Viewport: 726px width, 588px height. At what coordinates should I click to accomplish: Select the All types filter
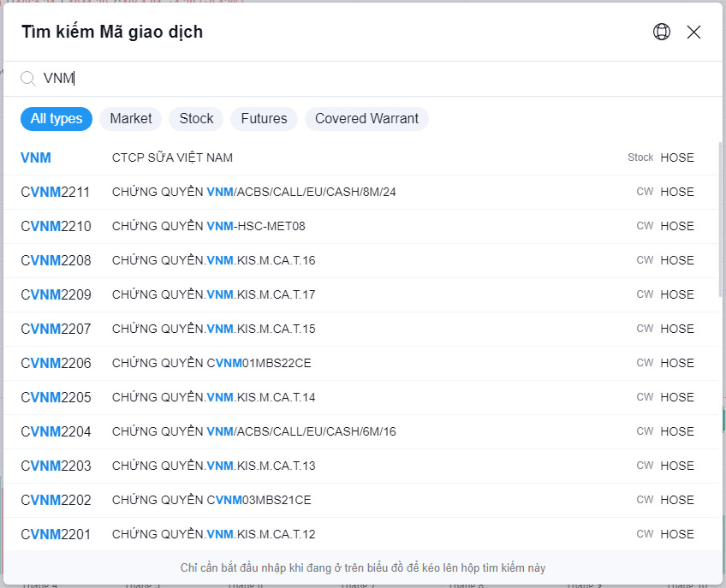(57, 119)
